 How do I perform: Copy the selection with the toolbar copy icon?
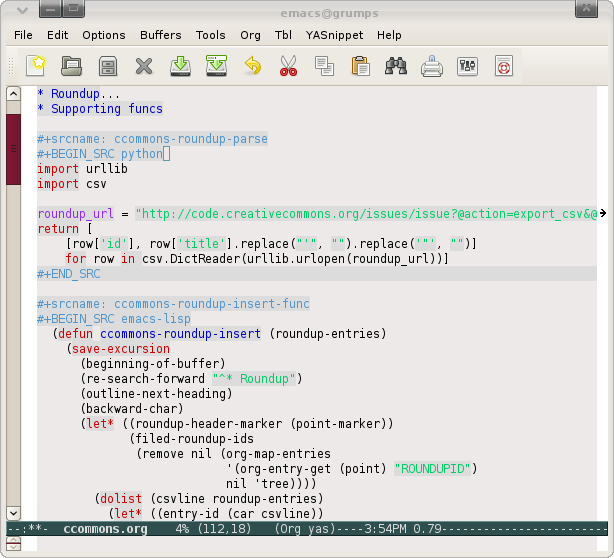pyautogui.click(x=325, y=66)
